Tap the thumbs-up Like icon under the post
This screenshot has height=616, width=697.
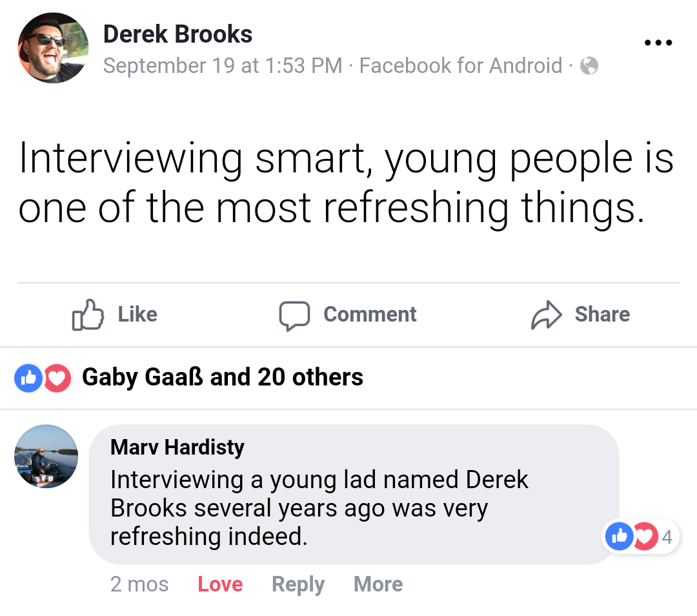pos(88,314)
